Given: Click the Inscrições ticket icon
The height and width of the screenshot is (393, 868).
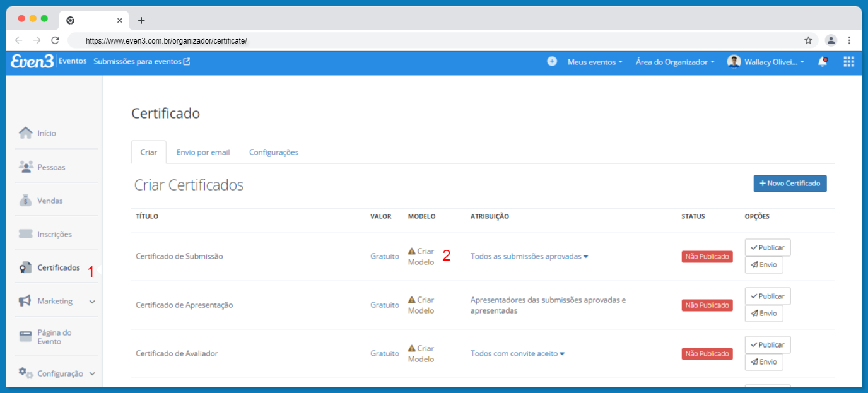Looking at the screenshot, I should click(x=26, y=234).
